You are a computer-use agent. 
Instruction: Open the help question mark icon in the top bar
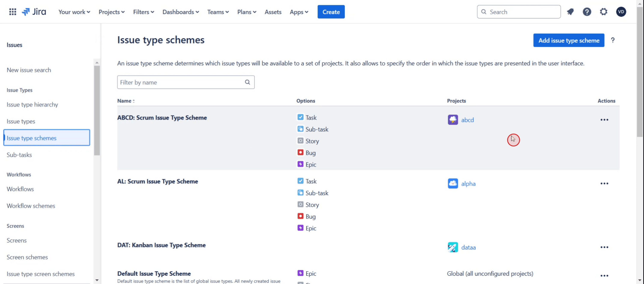tap(587, 12)
